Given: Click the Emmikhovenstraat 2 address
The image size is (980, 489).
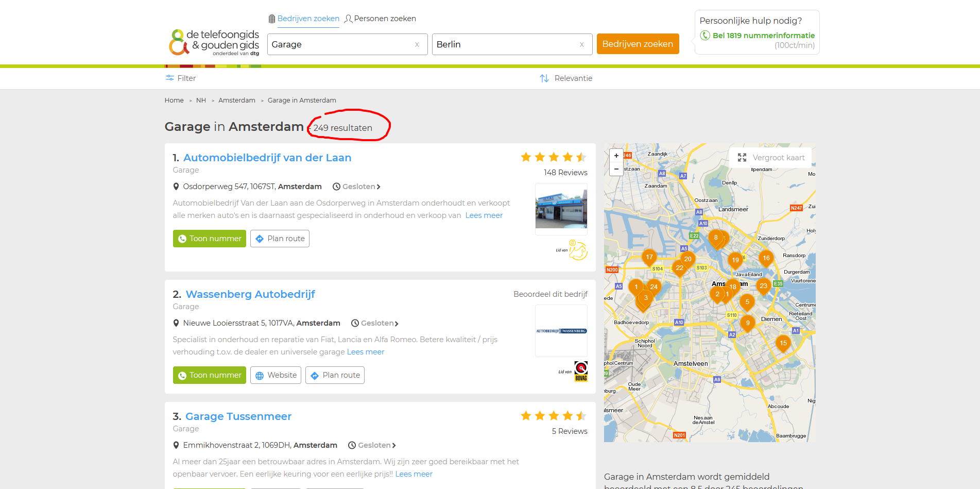Looking at the screenshot, I should 260,445.
